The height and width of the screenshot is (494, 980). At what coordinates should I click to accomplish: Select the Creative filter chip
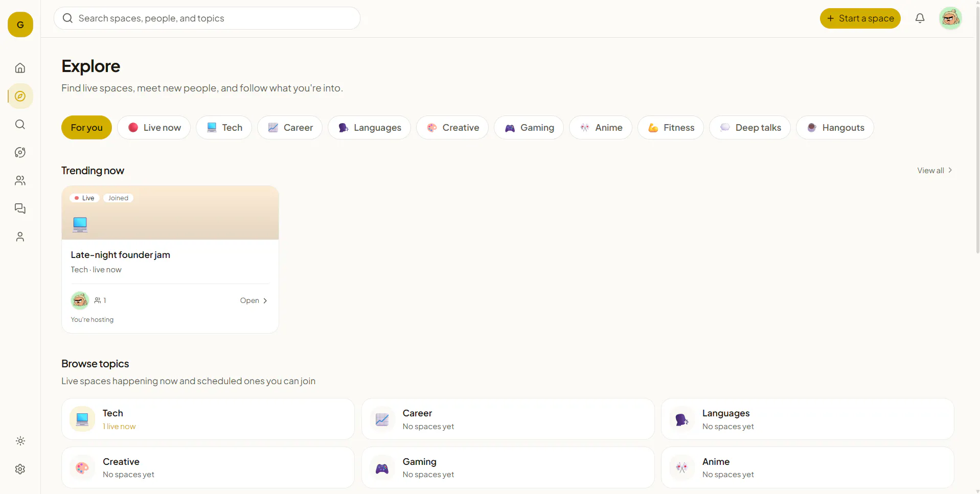coord(452,128)
